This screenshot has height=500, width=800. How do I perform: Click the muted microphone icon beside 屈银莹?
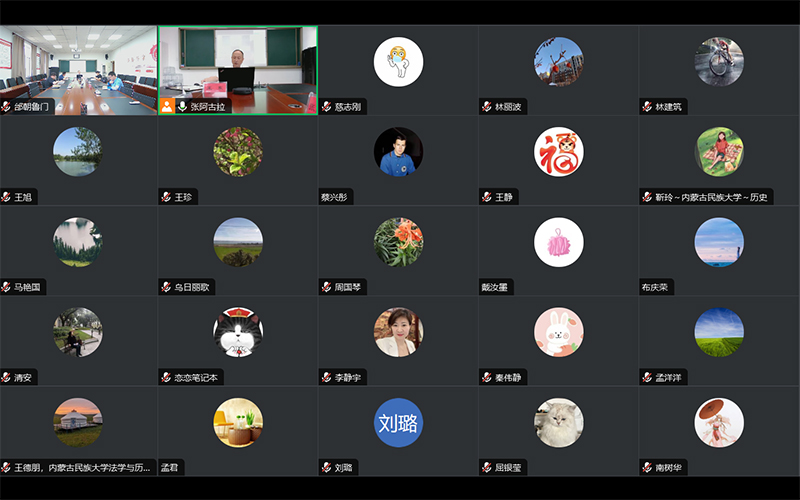(x=487, y=467)
